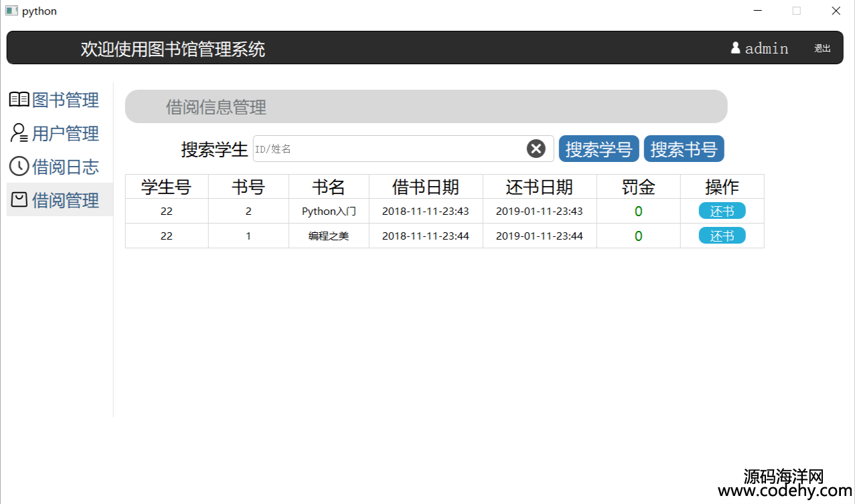Click 退出 to log out
This screenshot has width=855, height=504.
pyautogui.click(x=822, y=48)
